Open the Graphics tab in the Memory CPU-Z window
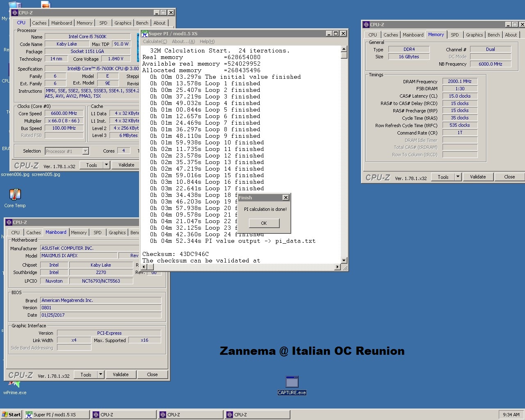This screenshot has height=420, width=525. pos(475,35)
